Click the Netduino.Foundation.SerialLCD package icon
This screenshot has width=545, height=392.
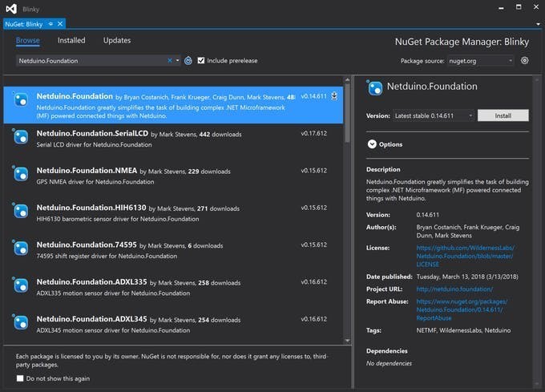22,137
